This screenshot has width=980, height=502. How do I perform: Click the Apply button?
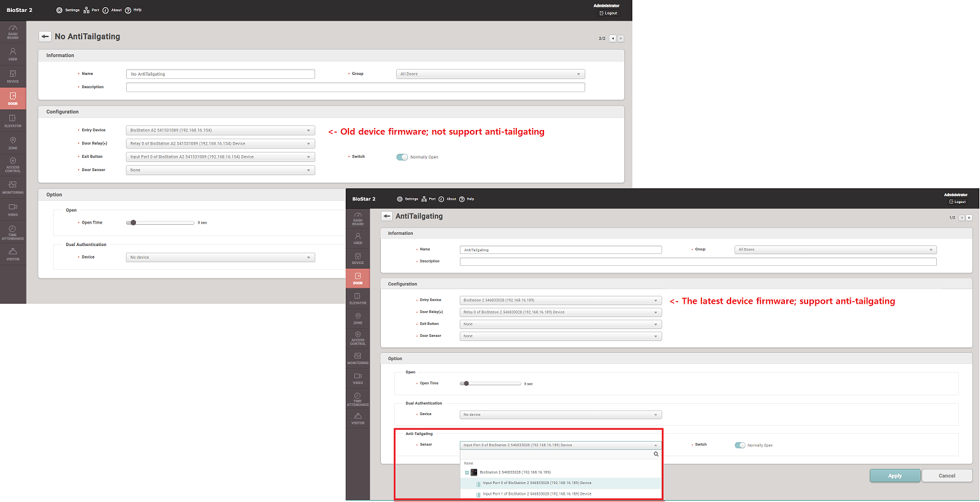point(895,475)
